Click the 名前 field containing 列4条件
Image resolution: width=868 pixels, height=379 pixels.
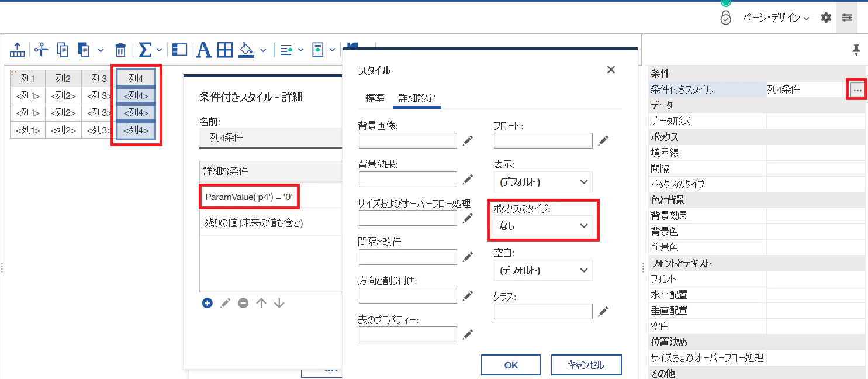click(x=271, y=138)
